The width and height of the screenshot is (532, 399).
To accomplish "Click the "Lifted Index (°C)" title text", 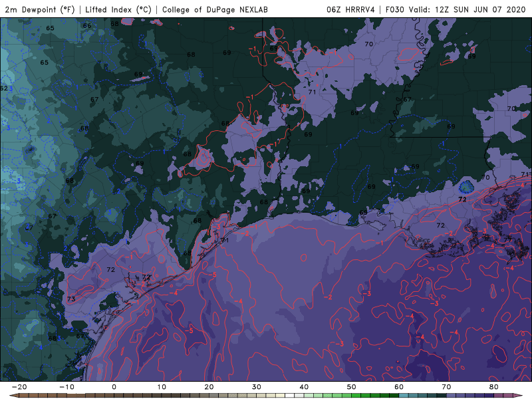I will (x=118, y=9).
